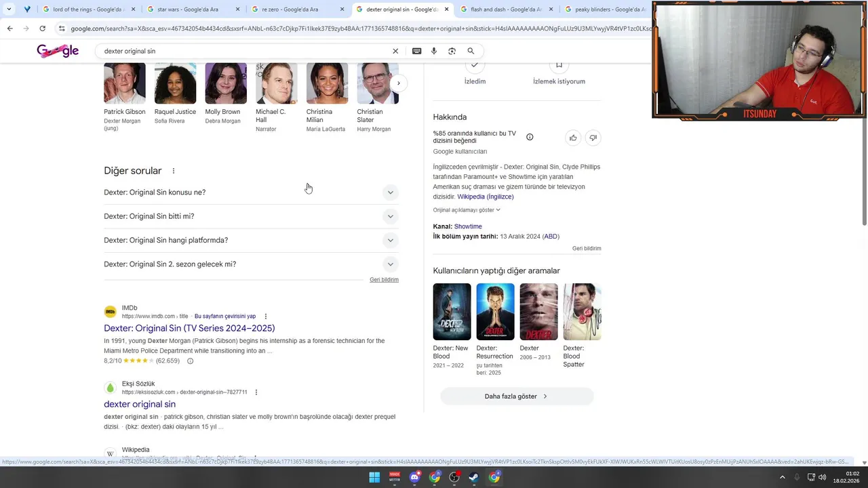Open the tab search dropdown arrow

(x=9, y=9)
